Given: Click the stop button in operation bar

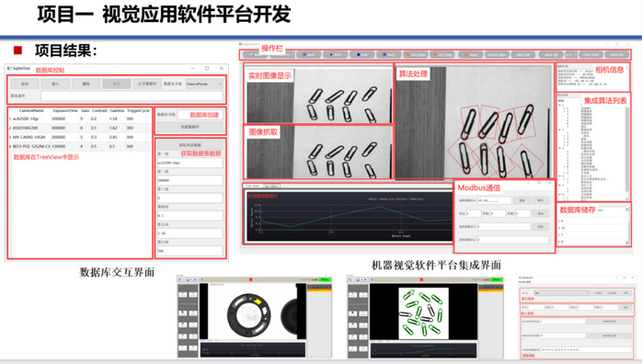Looking at the screenshot, I should tap(362, 54).
